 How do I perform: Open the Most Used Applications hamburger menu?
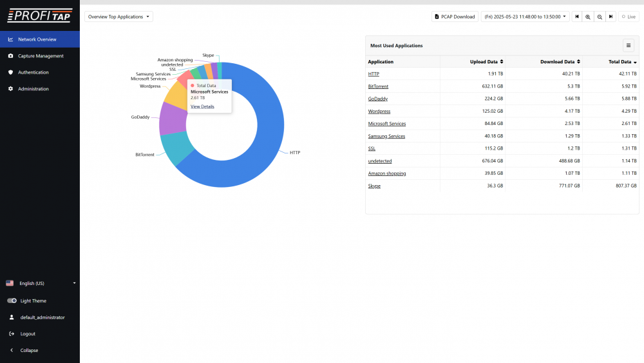coord(629,45)
